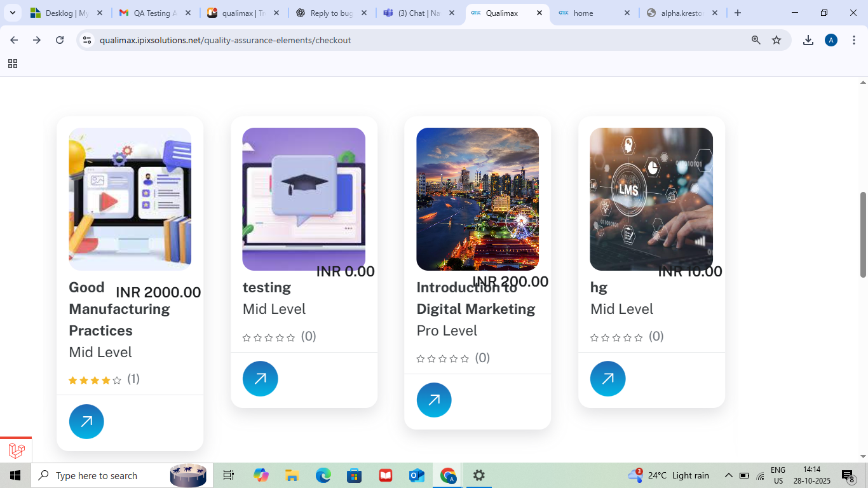Click the arrow button on testing course card

pos(260,379)
